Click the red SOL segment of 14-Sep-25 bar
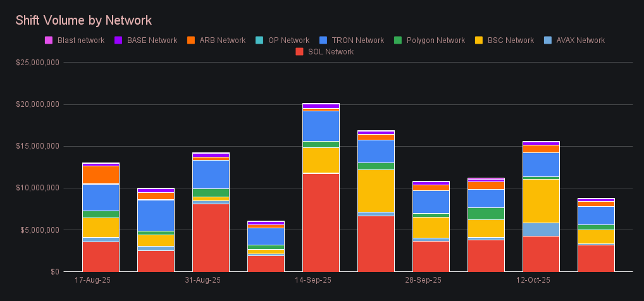The width and height of the screenshot is (644, 301). pyautogui.click(x=321, y=222)
